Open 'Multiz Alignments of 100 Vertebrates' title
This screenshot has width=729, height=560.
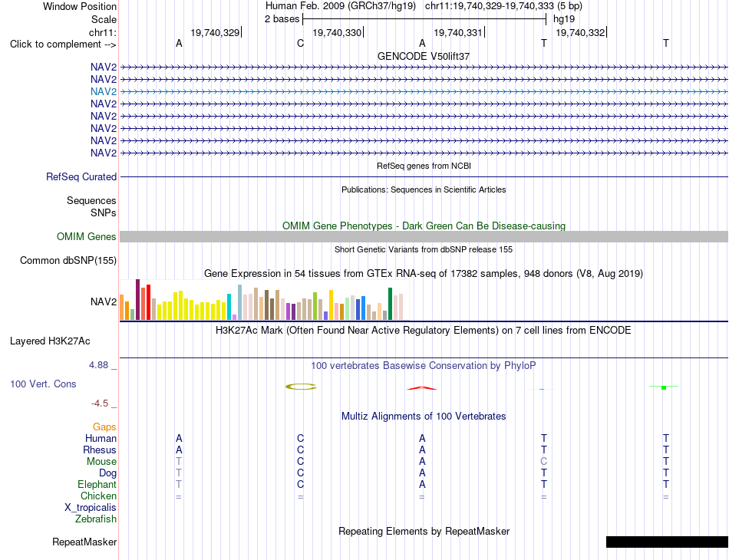[424, 416]
